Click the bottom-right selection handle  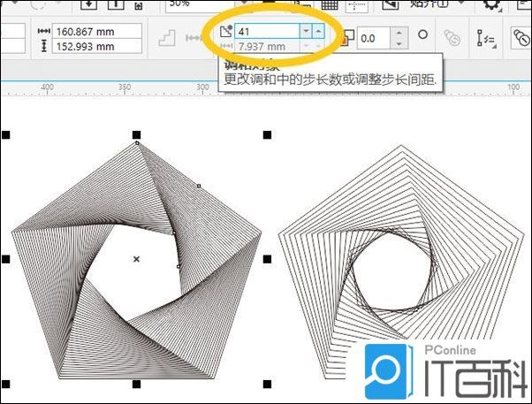click(x=268, y=385)
